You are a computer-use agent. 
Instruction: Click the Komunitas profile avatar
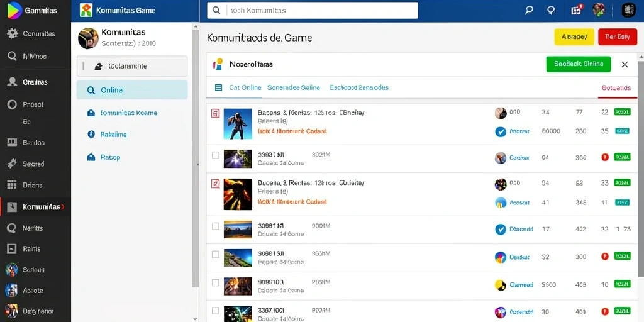[x=88, y=38]
